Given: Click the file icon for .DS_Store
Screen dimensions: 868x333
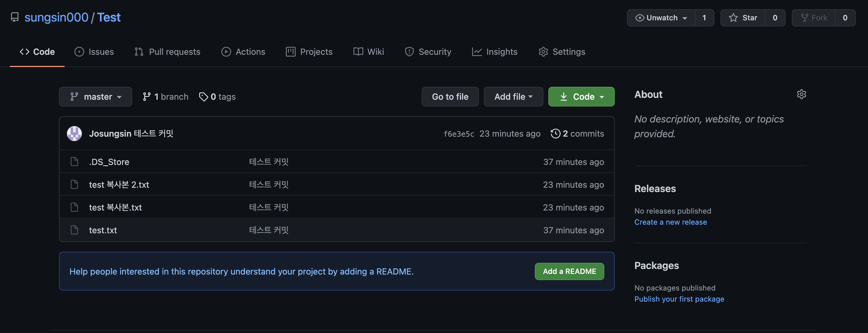Looking at the screenshot, I should click(x=74, y=162).
